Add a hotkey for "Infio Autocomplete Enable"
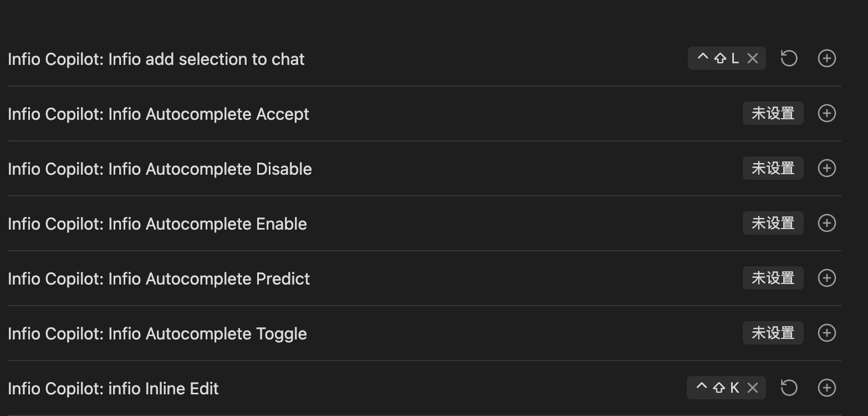Viewport: 868px width, 416px height. [x=826, y=223]
